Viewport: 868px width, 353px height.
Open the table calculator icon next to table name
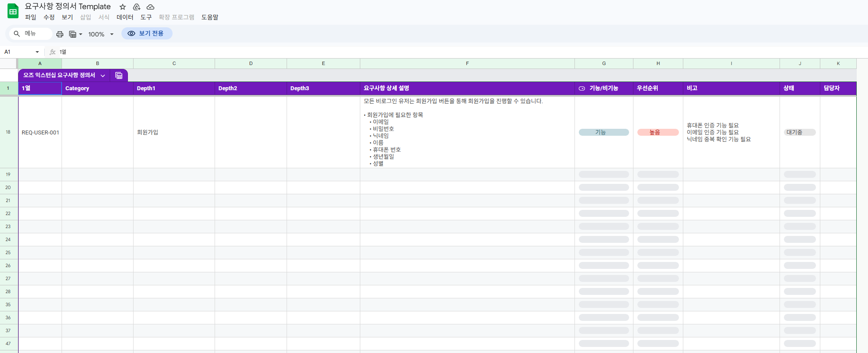(119, 75)
